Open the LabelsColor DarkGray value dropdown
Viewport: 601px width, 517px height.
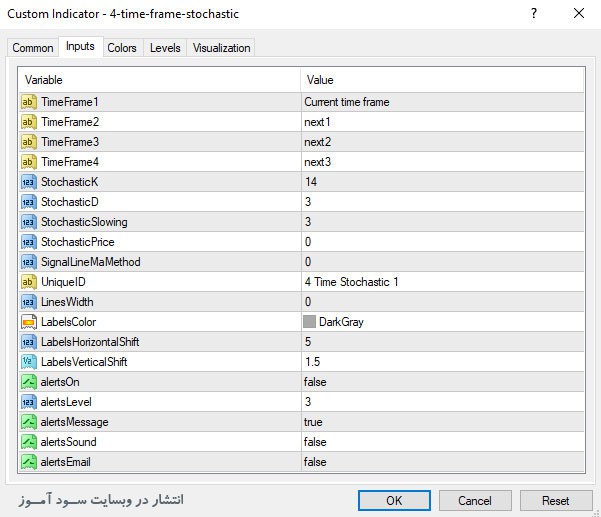[x=441, y=322]
